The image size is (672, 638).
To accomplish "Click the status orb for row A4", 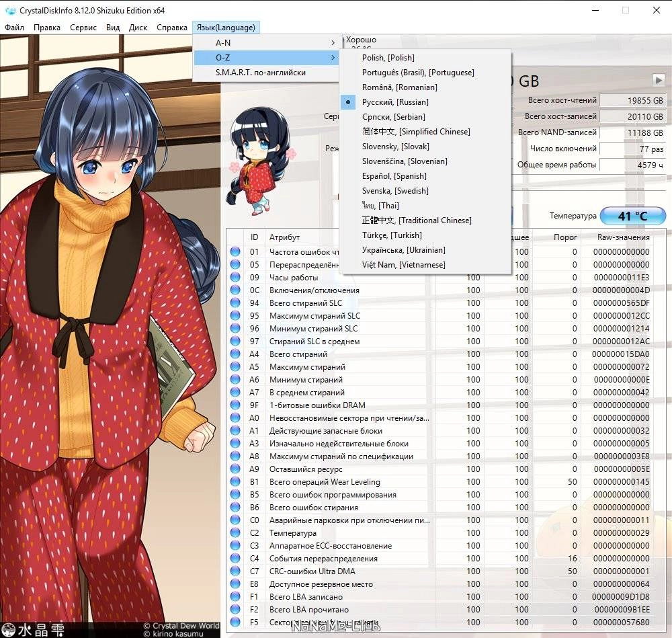I will [235, 354].
